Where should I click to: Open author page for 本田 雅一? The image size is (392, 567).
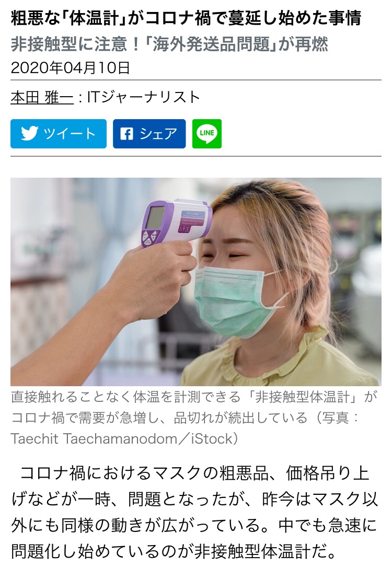coord(42,97)
